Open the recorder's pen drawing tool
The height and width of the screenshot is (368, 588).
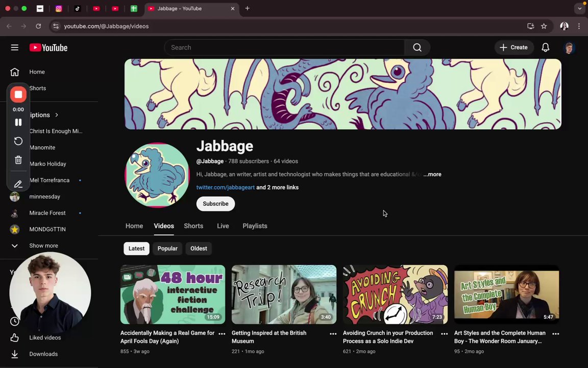[18, 184]
